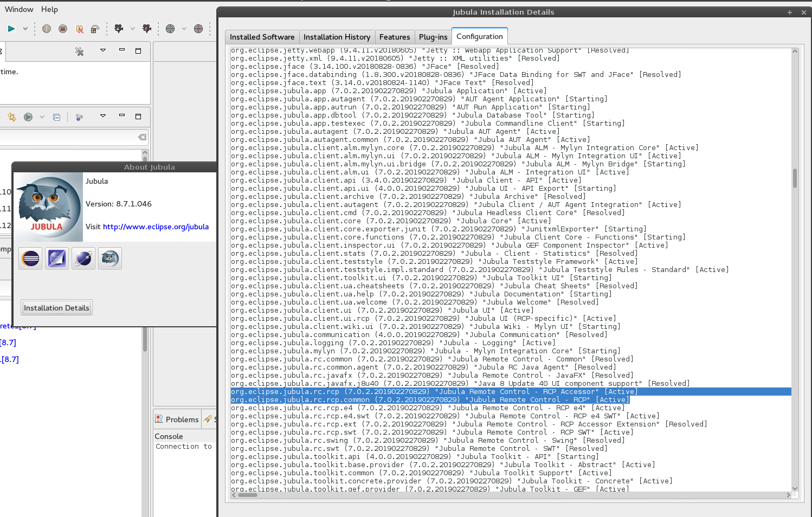Click the org.eclipse.jubula.logging line
This screenshot has width=812, height=517.
(x=393, y=343)
